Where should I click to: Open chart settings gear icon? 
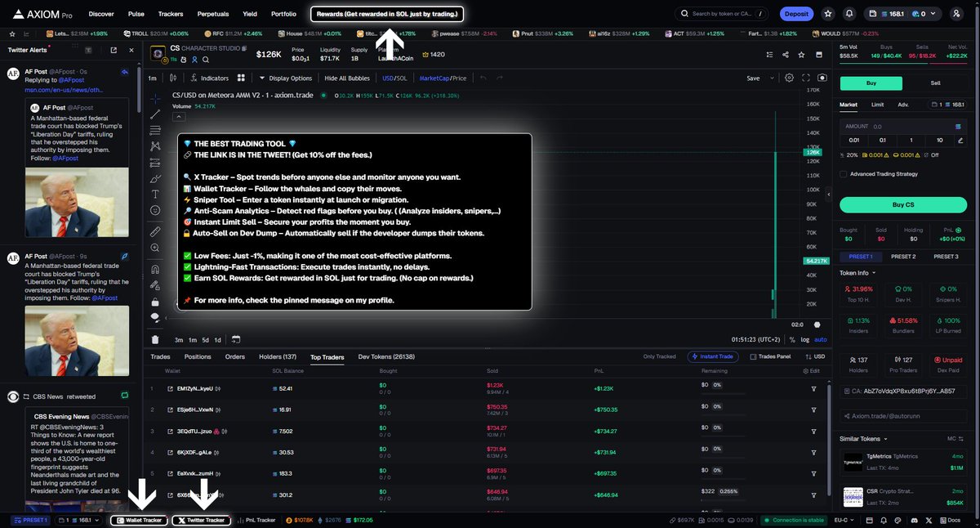pyautogui.click(x=789, y=78)
